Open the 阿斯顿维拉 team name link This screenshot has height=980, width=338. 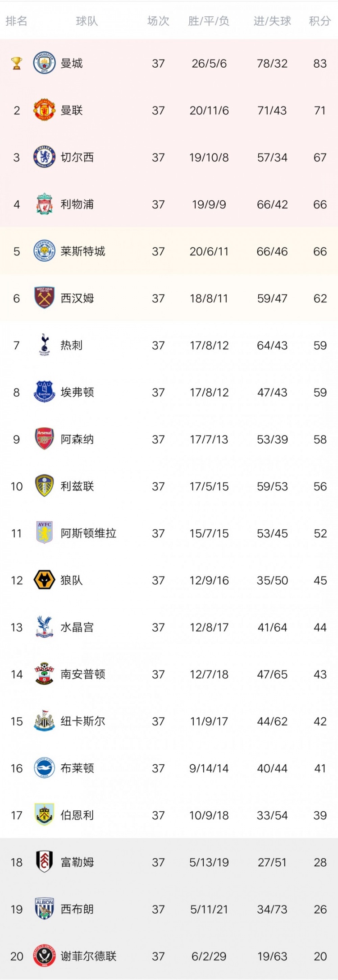pyautogui.click(x=89, y=533)
